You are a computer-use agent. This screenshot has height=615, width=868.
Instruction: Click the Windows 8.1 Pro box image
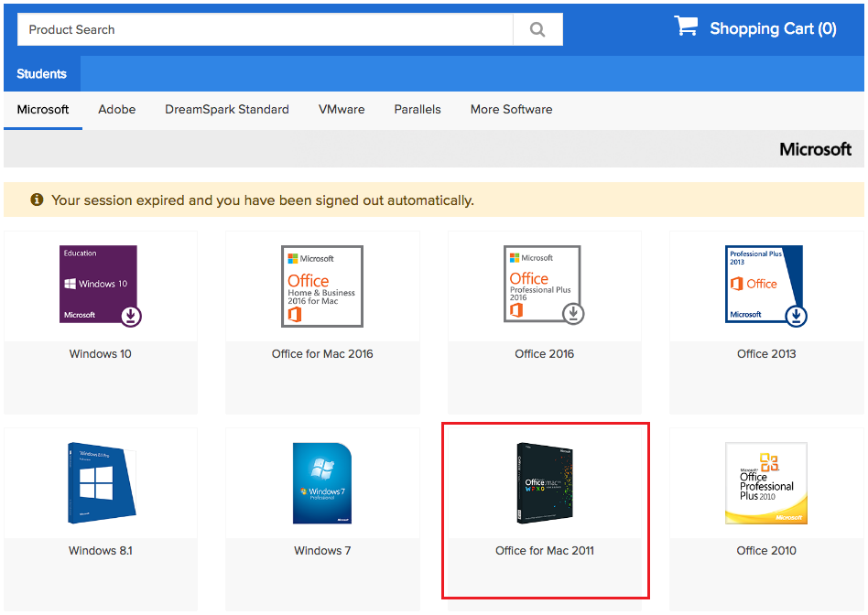[102, 482]
